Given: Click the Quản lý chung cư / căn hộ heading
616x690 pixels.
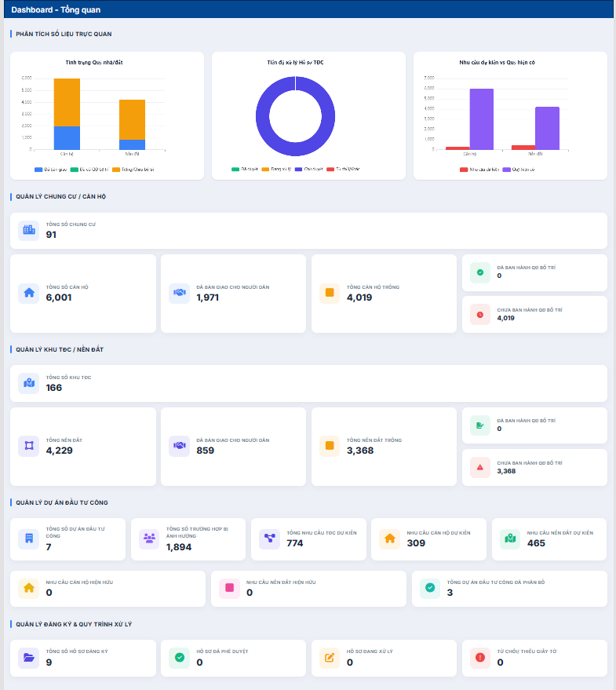Looking at the screenshot, I should tap(60, 197).
